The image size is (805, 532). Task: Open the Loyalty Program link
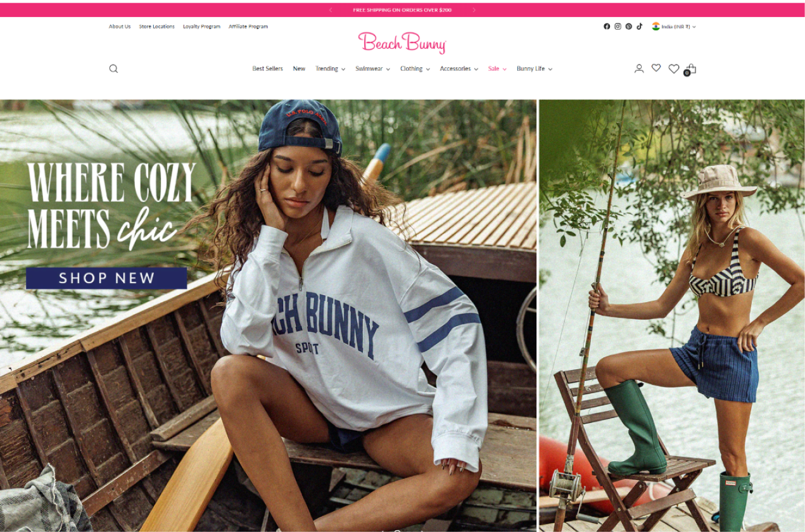click(x=201, y=27)
